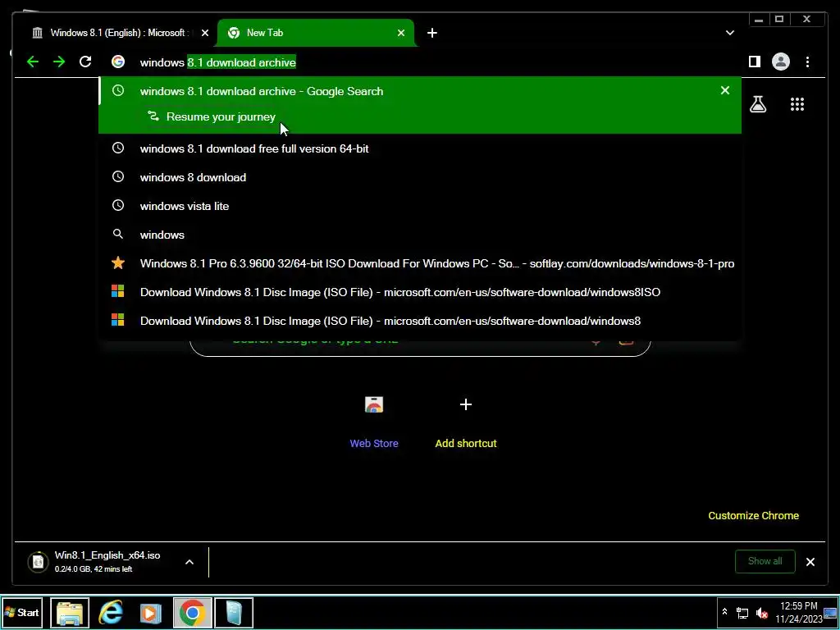The image size is (840, 630).
Task: Show hidden tray icons arrow
Action: click(x=724, y=611)
